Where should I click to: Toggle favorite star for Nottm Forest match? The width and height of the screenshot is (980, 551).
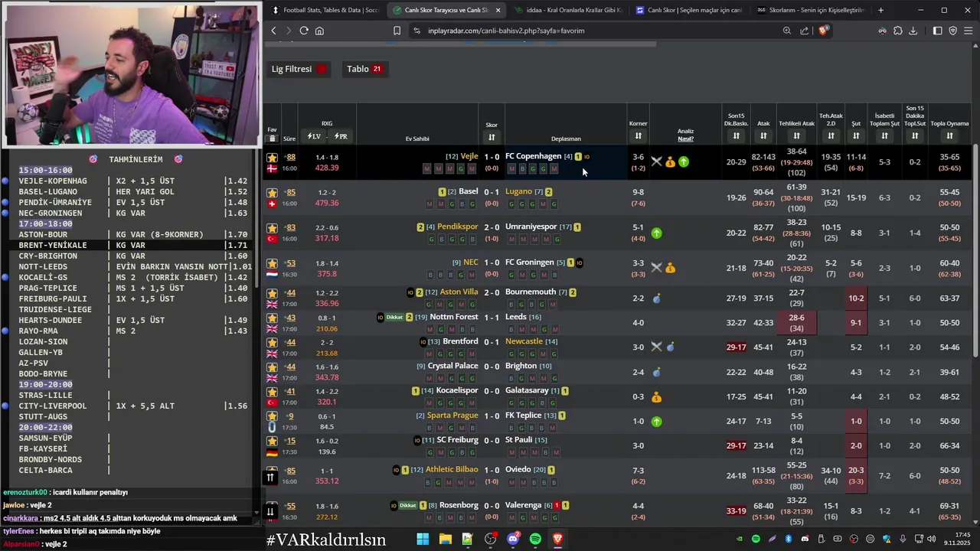click(x=272, y=318)
